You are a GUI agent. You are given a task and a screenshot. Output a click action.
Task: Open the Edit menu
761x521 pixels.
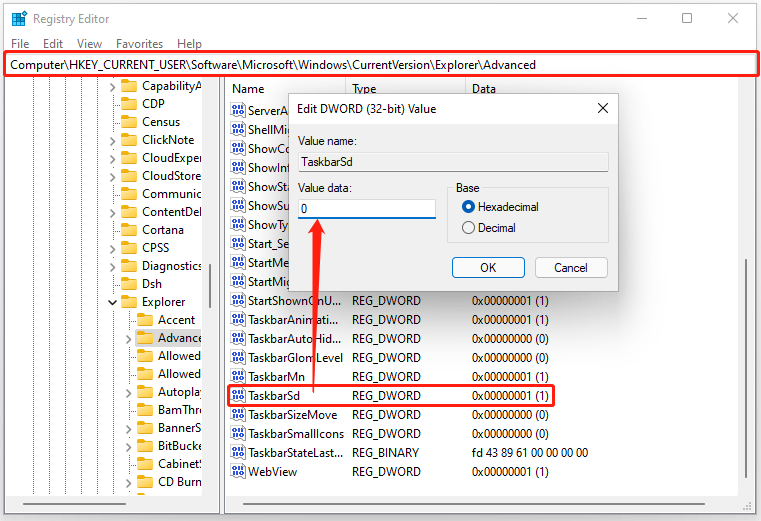pos(53,44)
